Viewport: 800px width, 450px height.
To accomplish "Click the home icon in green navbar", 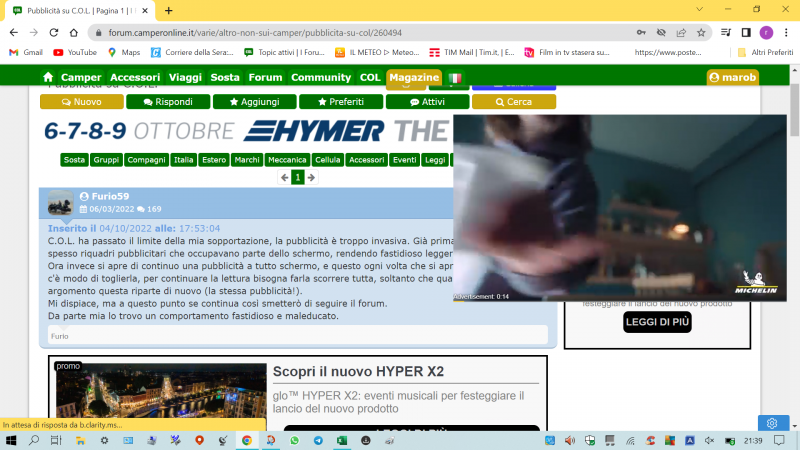I will (48, 77).
